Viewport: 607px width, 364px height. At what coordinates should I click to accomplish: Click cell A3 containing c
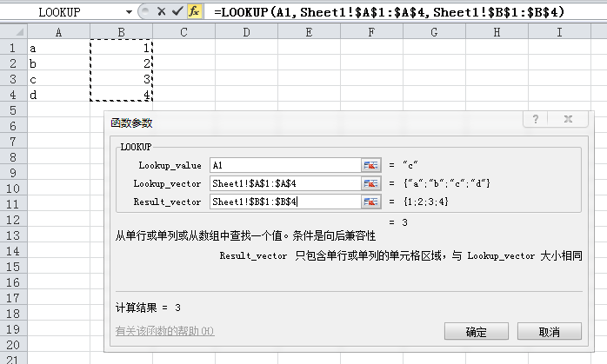coord(59,79)
